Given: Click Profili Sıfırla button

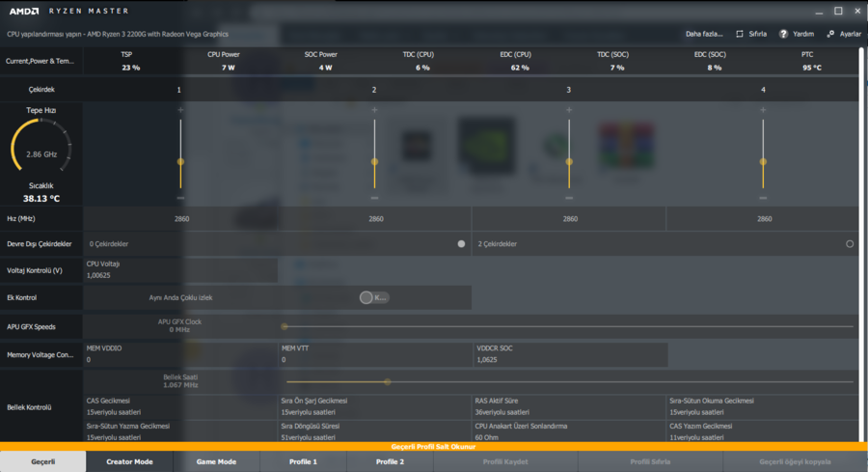Looking at the screenshot, I should tap(650, 461).
